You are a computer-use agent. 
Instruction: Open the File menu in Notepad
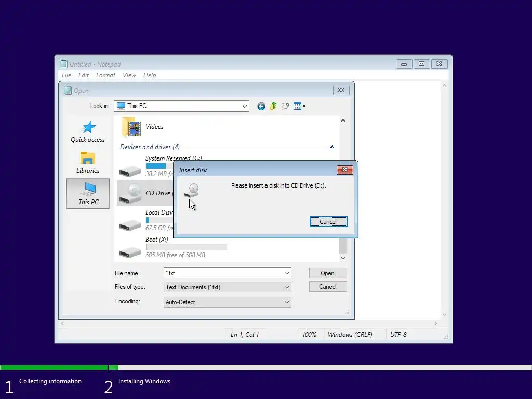[66, 75]
